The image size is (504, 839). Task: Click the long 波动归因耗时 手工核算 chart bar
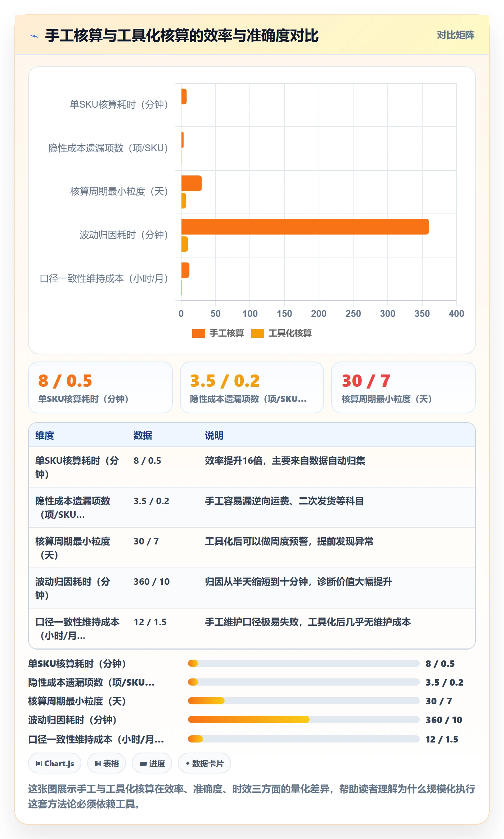click(305, 227)
